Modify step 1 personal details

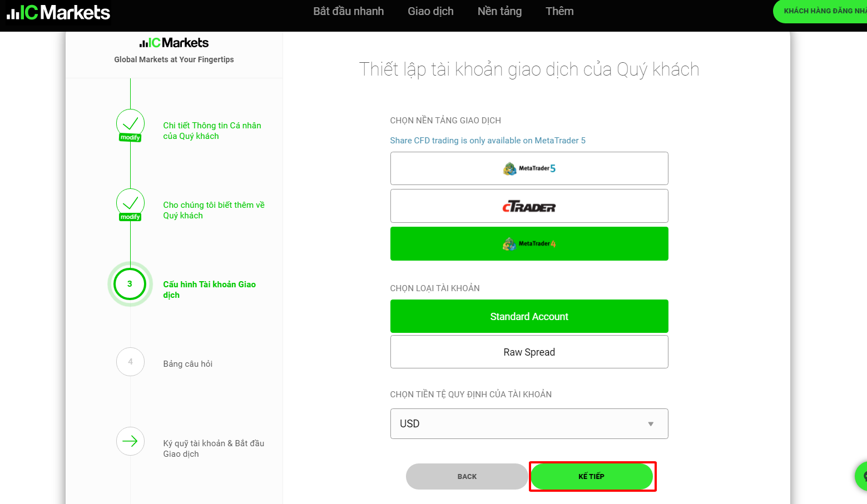130,138
